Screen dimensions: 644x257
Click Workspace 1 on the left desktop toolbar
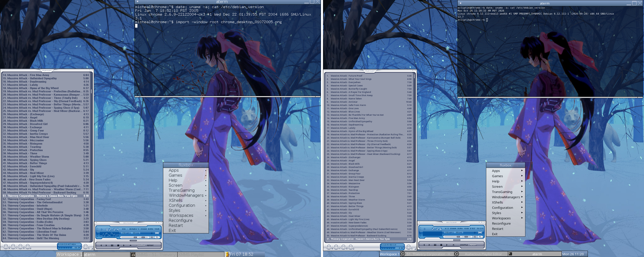(x=69, y=254)
